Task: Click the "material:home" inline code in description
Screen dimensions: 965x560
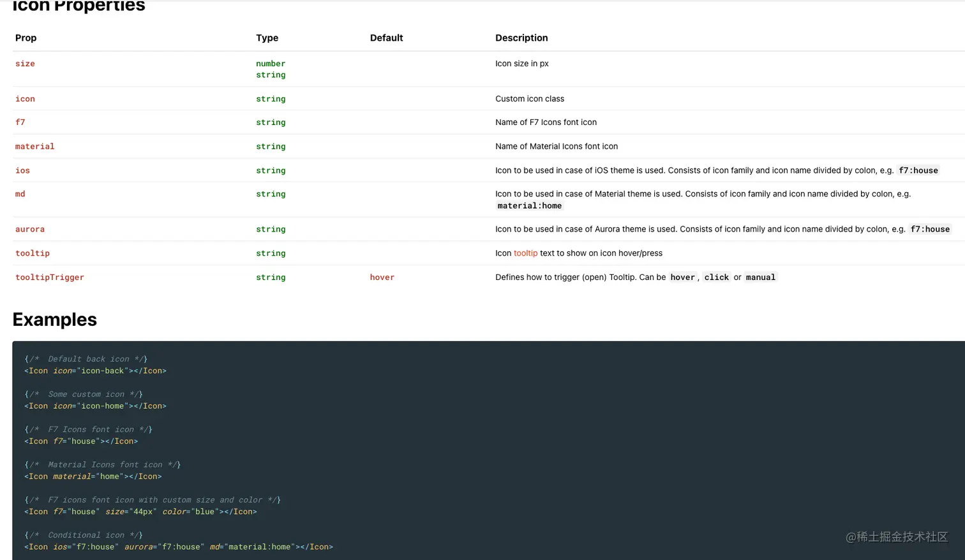Action: point(530,206)
